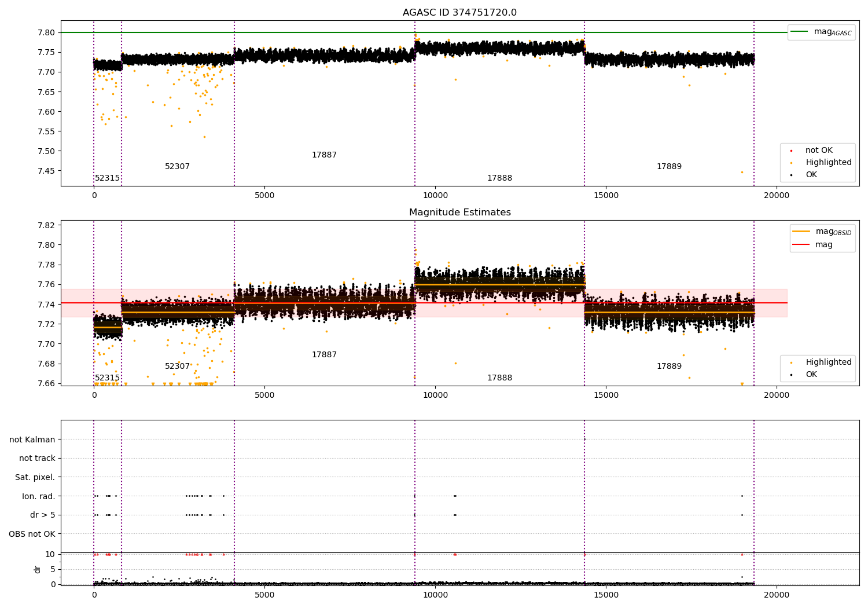Viewport: 868px width, 608px height.
Task: Click the 'Ion. rad.' axis label
Action: 39,496
